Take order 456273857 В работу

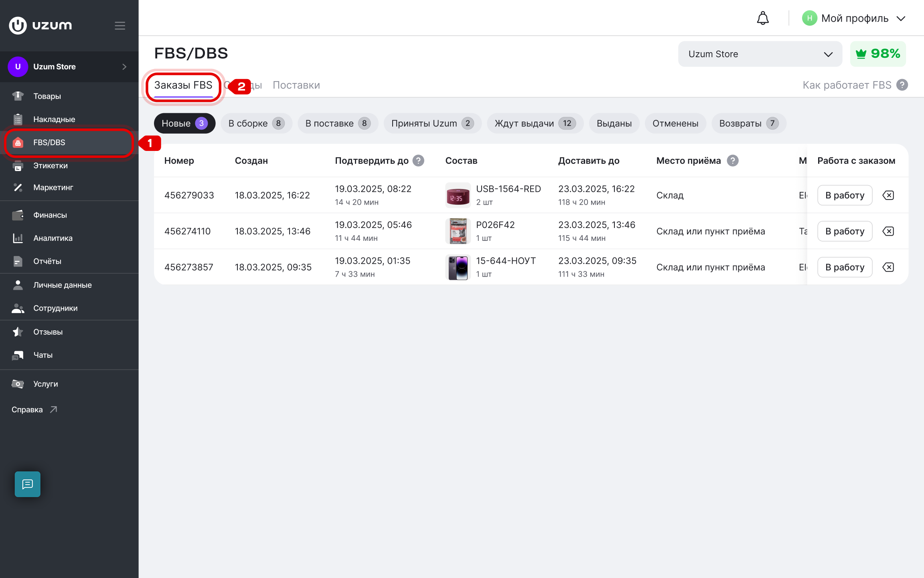(845, 267)
